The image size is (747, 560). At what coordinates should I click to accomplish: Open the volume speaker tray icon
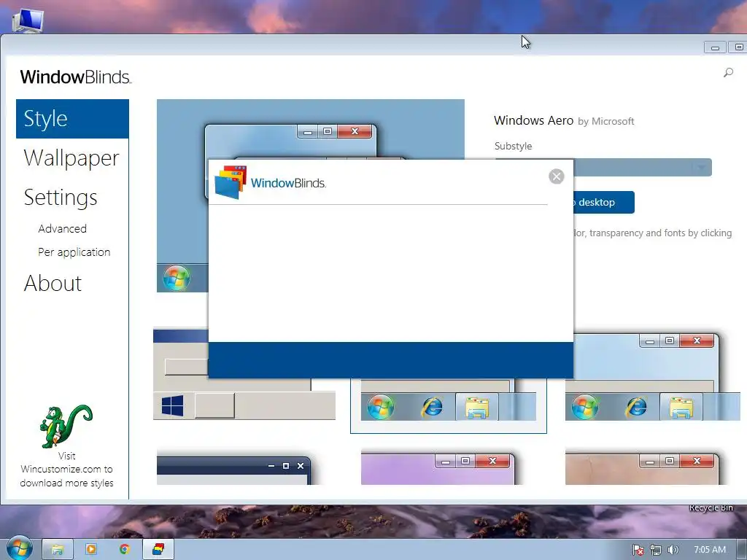pyautogui.click(x=673, y=550)
